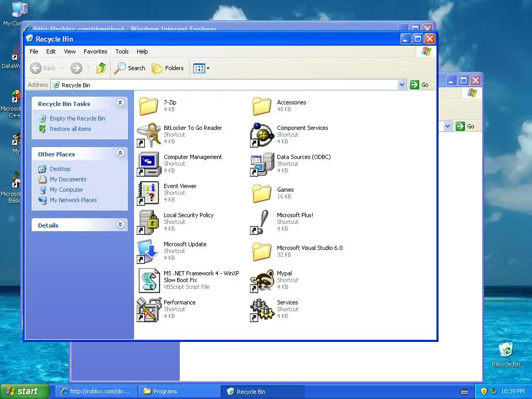Click the keyboard icon in system tray
Viewport: 532px width, 399px height.
[464, 392]
